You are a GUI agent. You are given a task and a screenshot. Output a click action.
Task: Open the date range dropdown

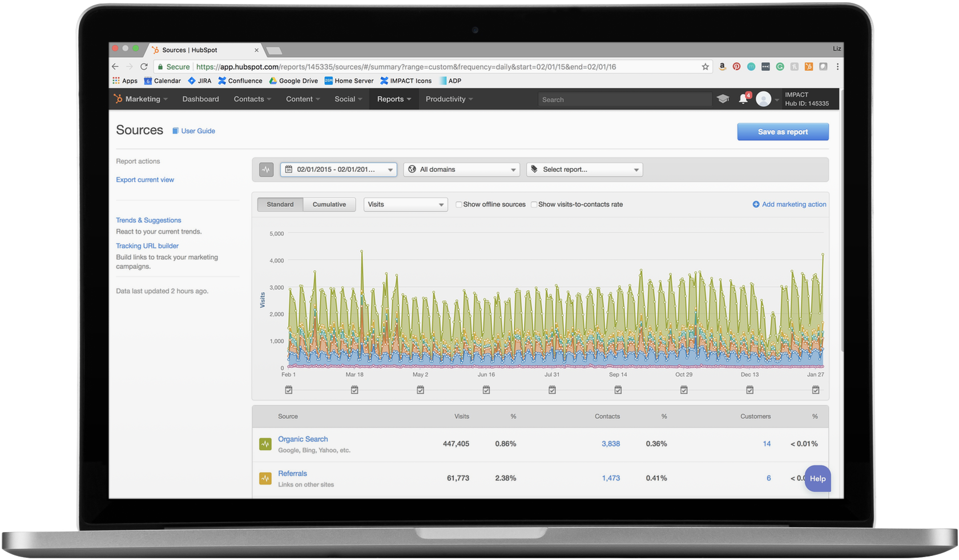pyautogui.click(x=339, y=170)
